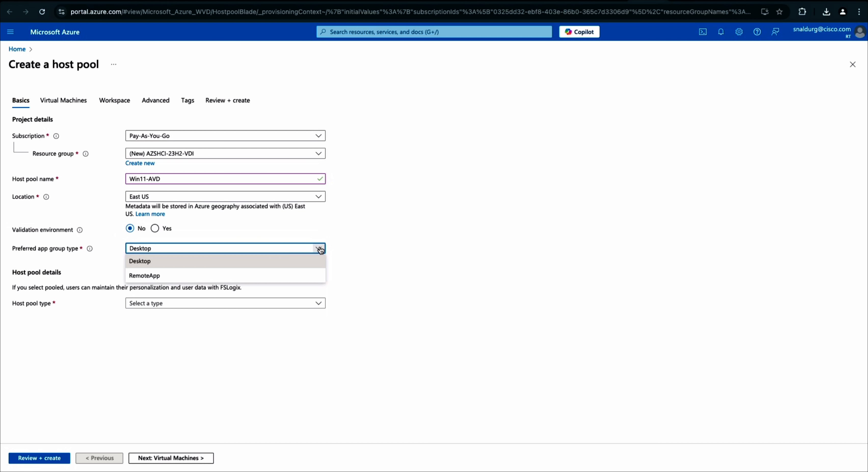Image resolution: width=868 pixels, height=472 pixels.
Task: Open the feedback icon in header
Action: [x=775, y=32]
